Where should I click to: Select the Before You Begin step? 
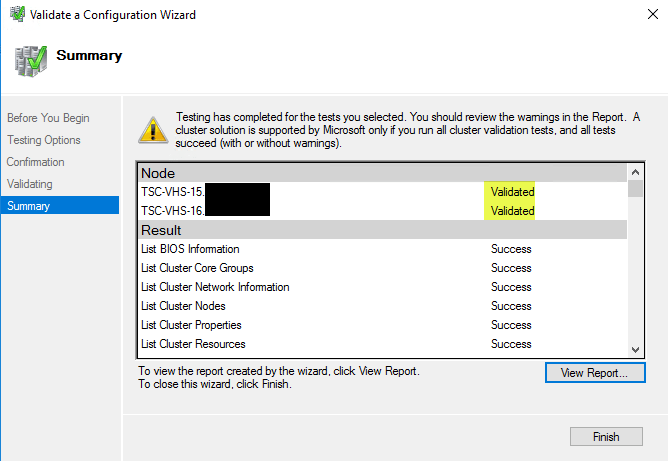click(x=48, y=118)
